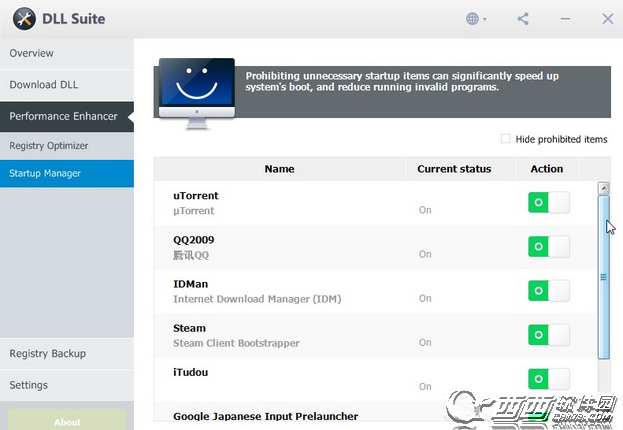The height and width of the screenshot is (430, 623).
Task: Click the Action column header
Action: [x=547, y=169]
